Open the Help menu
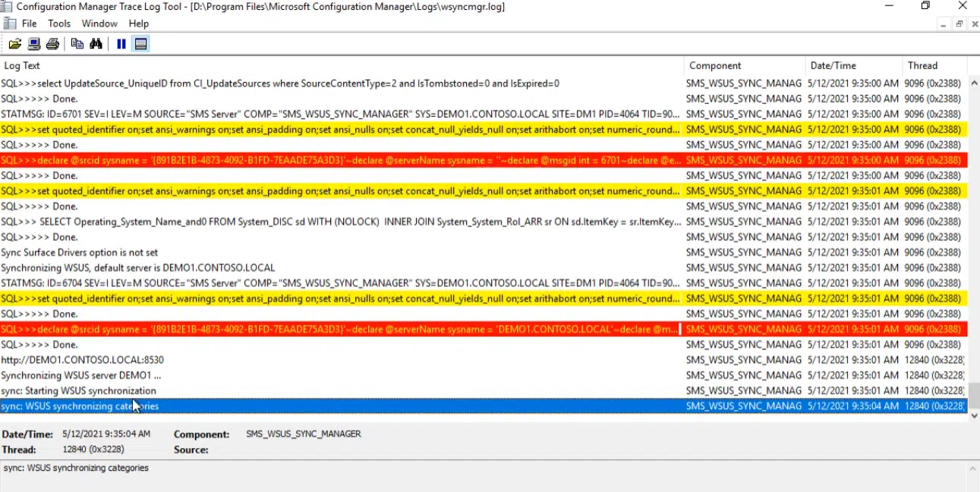980x492 pixels. [138, 24]
